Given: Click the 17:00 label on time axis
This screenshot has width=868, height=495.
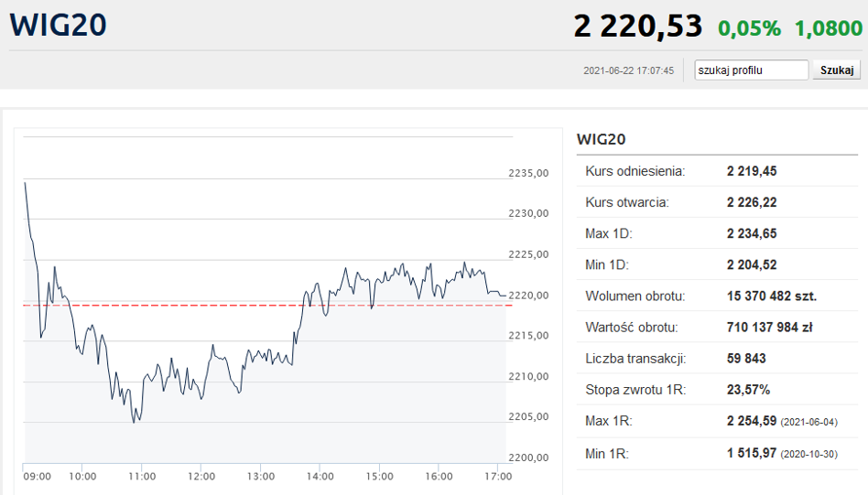Looking at the screenshot, I should pyautogui.click(x=497, y=477).
